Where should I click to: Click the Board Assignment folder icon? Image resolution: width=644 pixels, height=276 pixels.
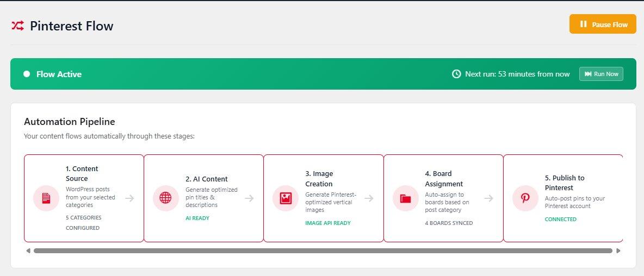pos(405,198)
